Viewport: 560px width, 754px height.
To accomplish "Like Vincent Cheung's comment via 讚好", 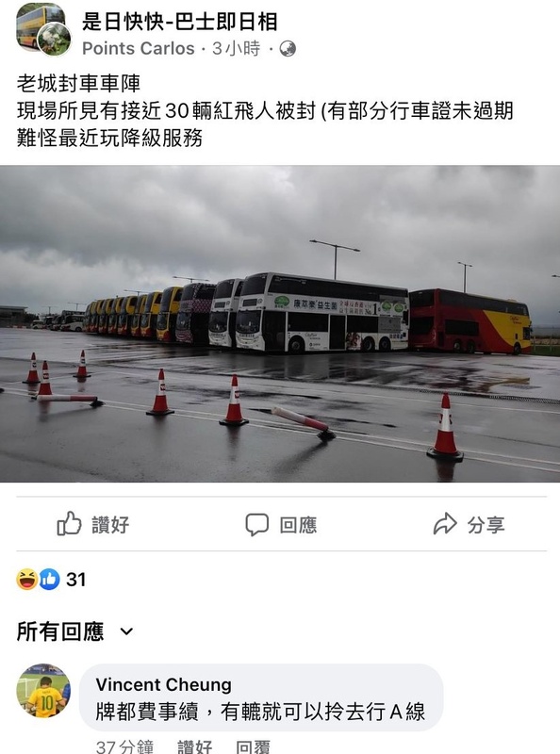I will [194, 746].
